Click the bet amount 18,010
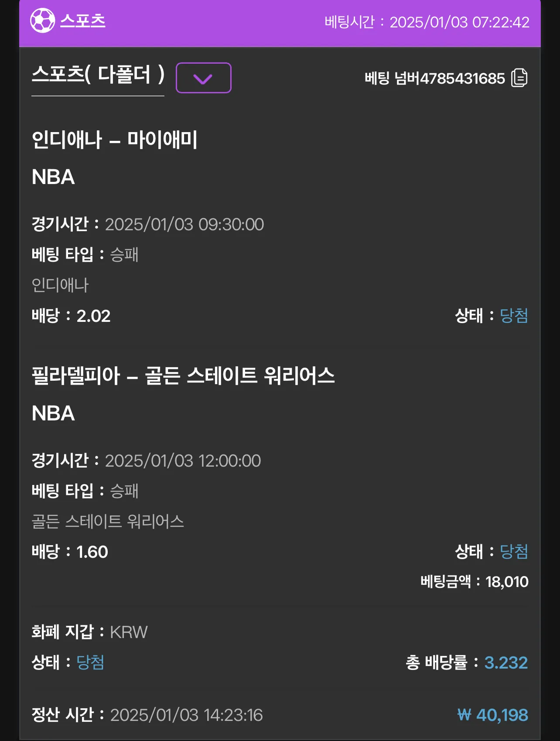 [507, 582]
